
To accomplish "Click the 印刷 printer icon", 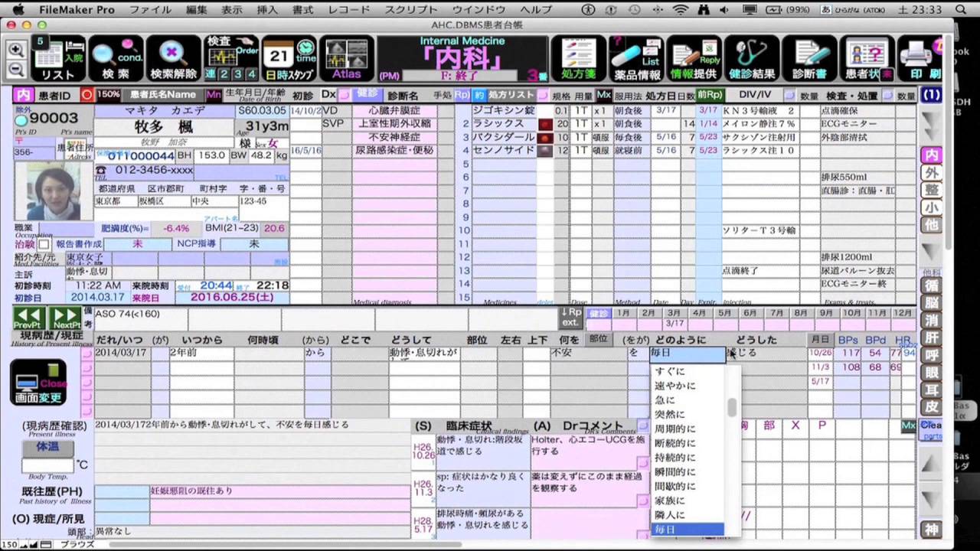I will pos(921,58).
